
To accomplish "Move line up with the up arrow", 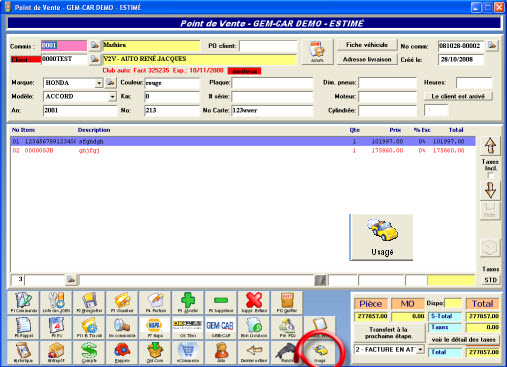I will pos(490,146).
